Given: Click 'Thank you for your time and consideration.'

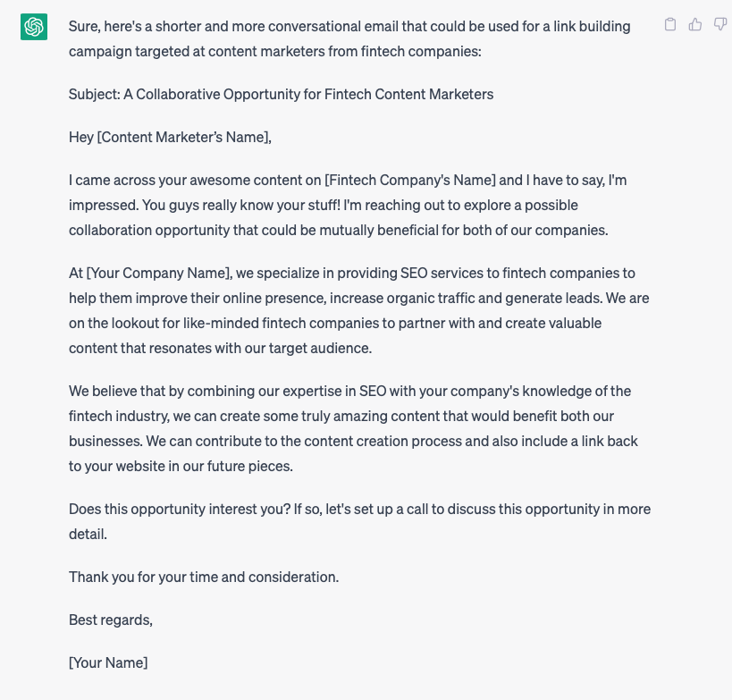Looking at the screenshot, I should [x=204, y=578].
